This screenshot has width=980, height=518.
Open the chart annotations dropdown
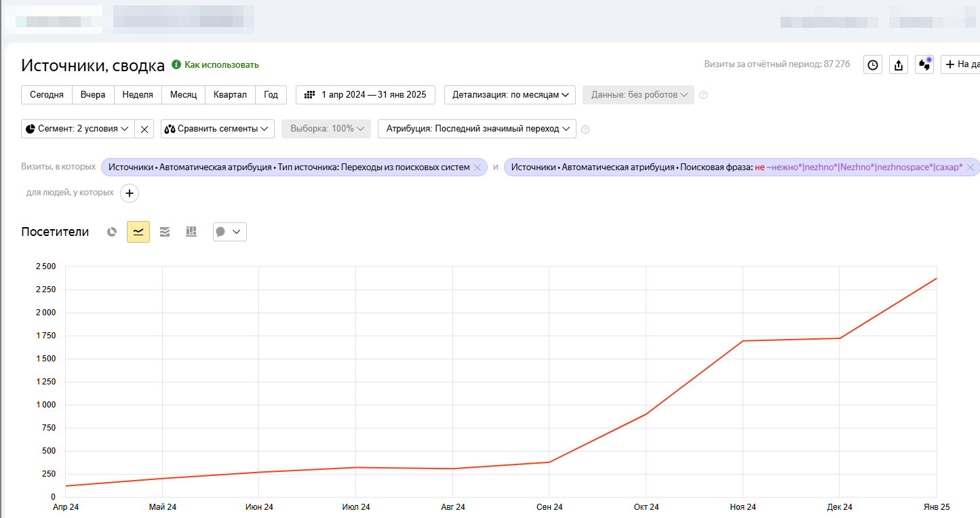[x=229, y=232]
